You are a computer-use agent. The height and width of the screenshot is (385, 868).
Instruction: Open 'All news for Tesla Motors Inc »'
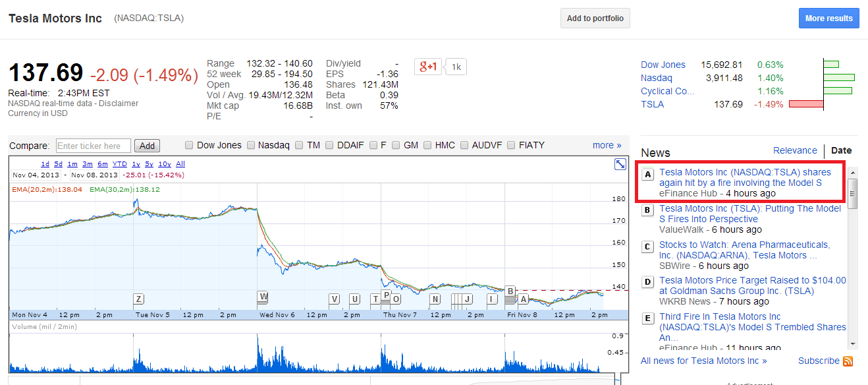pyautogui.click(x=703, y=361)
